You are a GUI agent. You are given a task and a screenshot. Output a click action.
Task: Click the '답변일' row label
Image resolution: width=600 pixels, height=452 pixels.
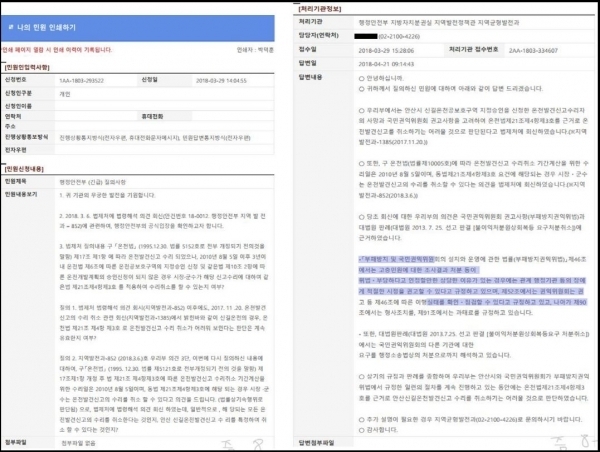tap(308, 63)
